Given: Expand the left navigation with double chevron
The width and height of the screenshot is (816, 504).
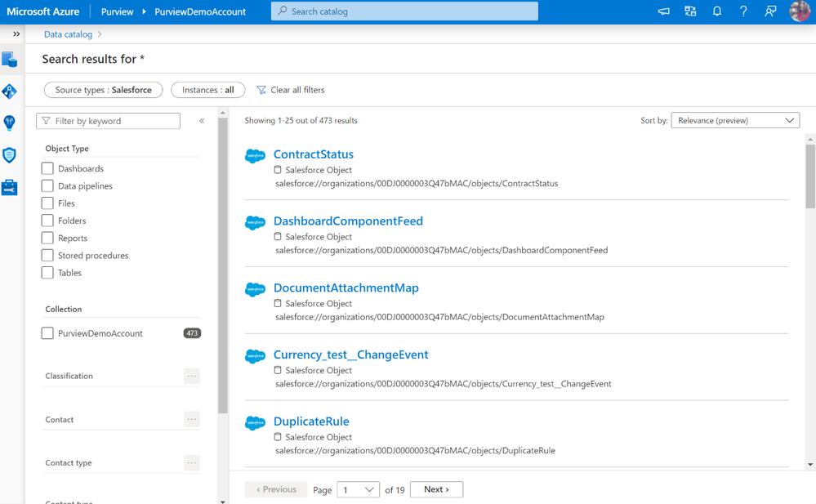Looking at the screenshot, I should coord(16,33).
